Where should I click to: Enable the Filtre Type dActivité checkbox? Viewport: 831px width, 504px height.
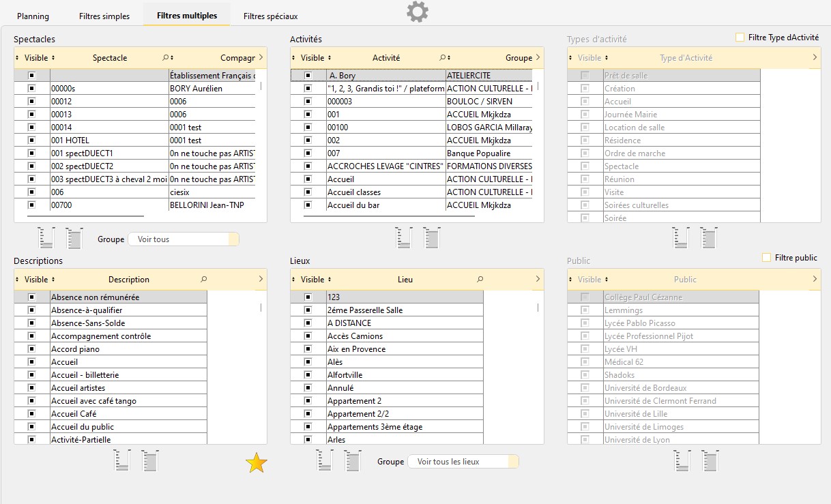740,38
